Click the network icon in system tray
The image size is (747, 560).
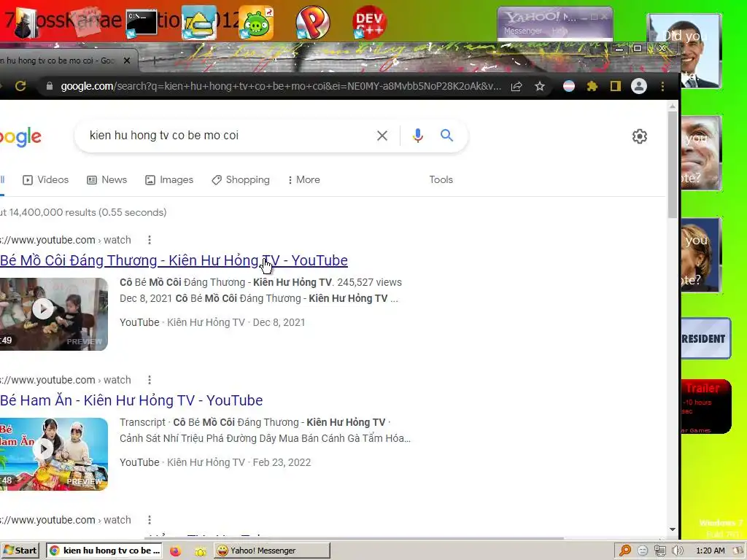point(659,551)
